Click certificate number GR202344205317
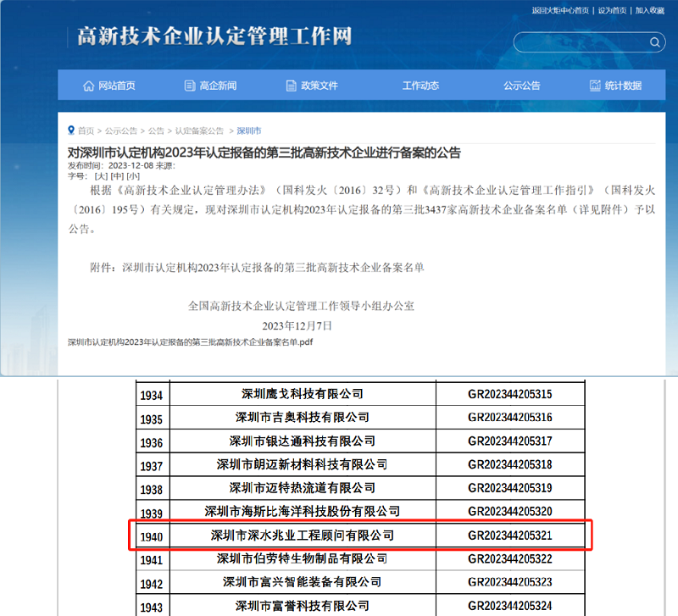This screenshot has height=616, width=678. coord(510,441)
